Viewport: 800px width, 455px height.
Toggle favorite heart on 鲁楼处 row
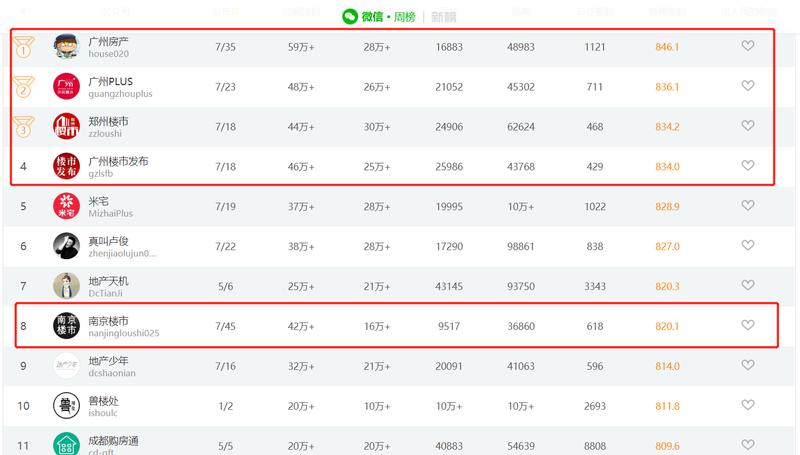[747, 405]
